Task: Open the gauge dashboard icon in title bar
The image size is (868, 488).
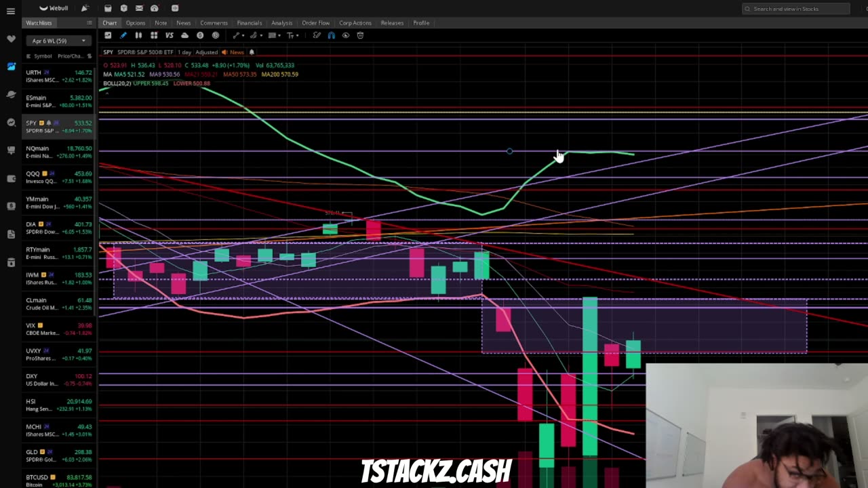Action: (x=155, y=8)
